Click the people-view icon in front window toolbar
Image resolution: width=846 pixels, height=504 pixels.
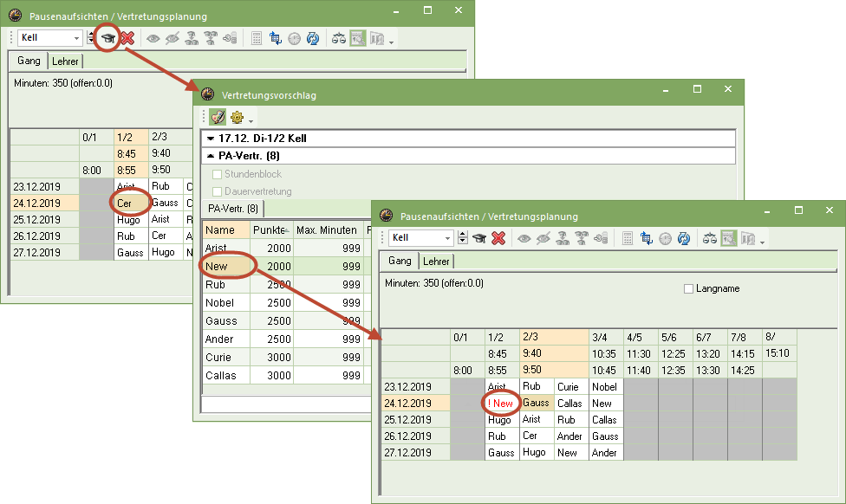(x=748, y=238)
